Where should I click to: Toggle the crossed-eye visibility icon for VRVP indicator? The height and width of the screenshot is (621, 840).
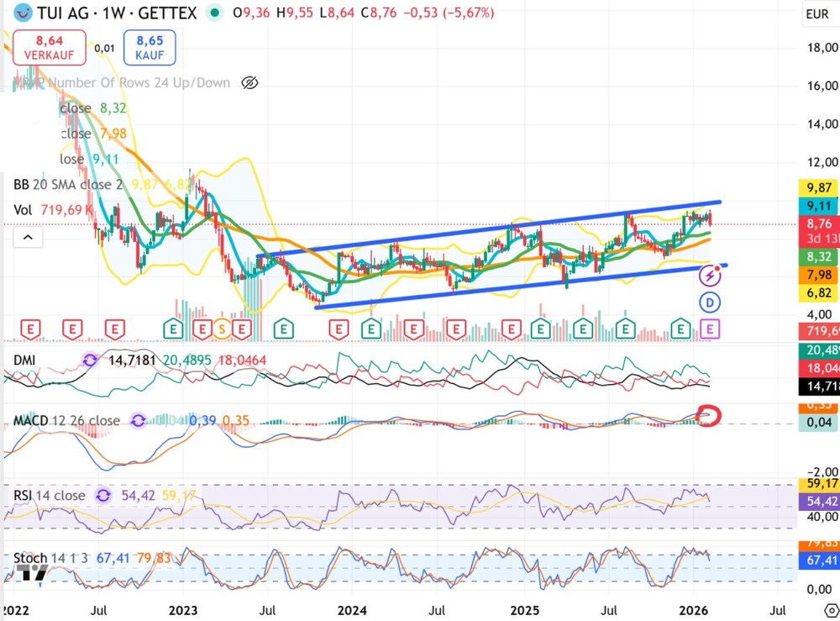(x=249, y=82)
